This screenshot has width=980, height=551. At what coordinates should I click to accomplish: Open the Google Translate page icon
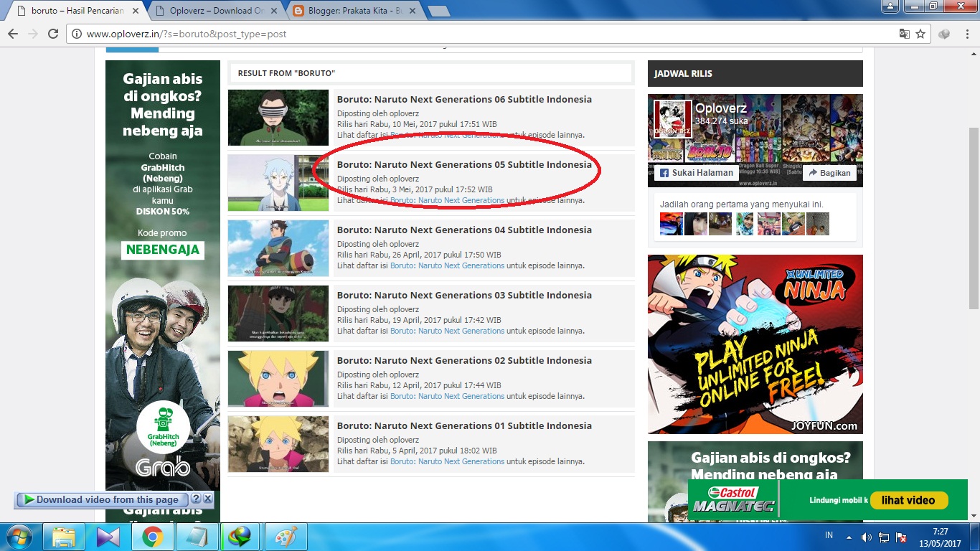[x=905, y=34]
